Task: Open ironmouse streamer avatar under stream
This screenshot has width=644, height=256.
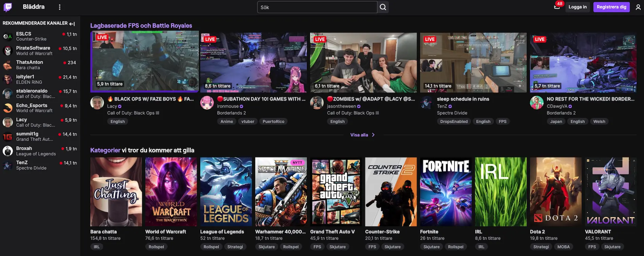Action: tap(207, 103)
